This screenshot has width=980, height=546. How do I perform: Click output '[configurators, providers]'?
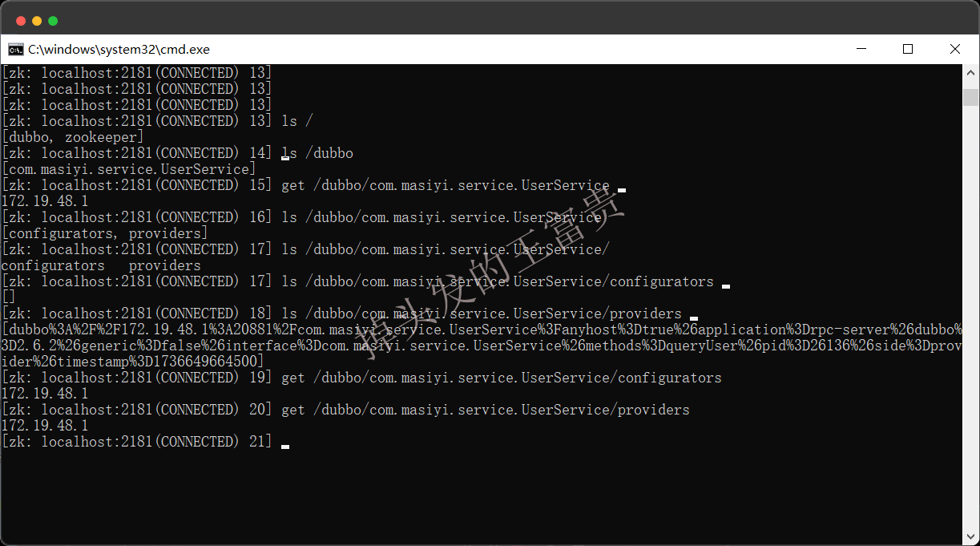point(105,233)
